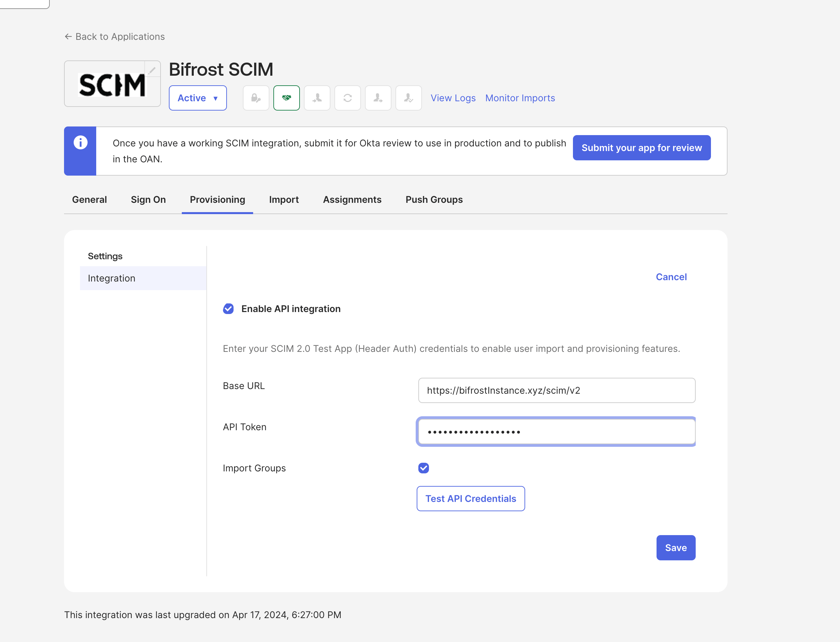Click the last upgraded date text
The width and height of the screenshot is (840, 642).
click(203, 615)
